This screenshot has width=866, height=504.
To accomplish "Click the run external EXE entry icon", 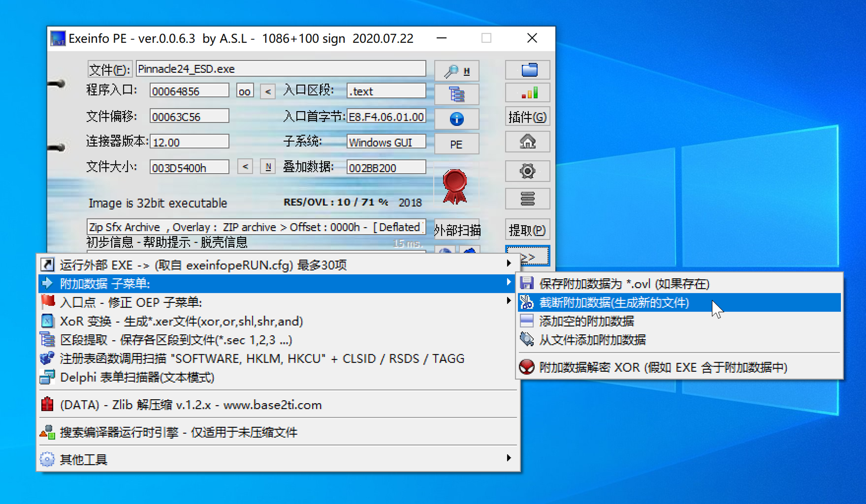I will (47, 264).
